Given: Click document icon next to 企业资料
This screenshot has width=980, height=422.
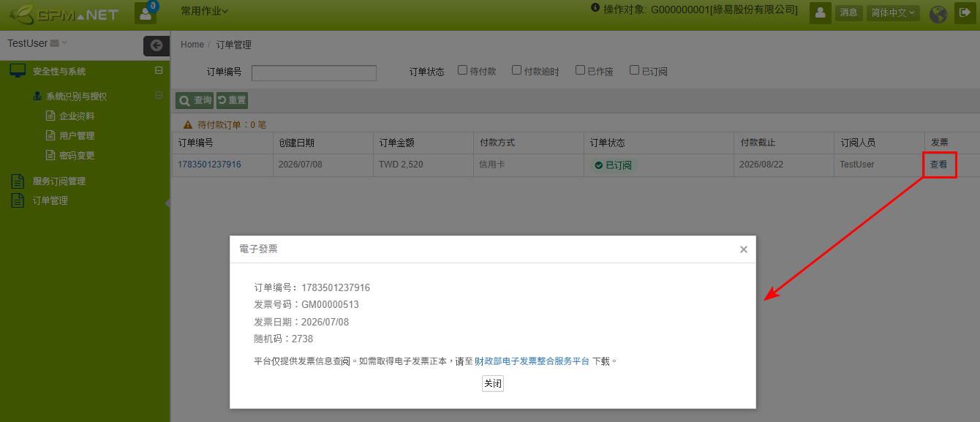Looking at the screenshot, I should click(50, 116).
